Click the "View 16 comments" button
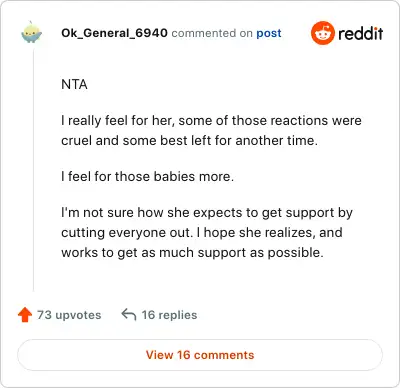This screenshot has width=400, height=388. tap(200, 355)
